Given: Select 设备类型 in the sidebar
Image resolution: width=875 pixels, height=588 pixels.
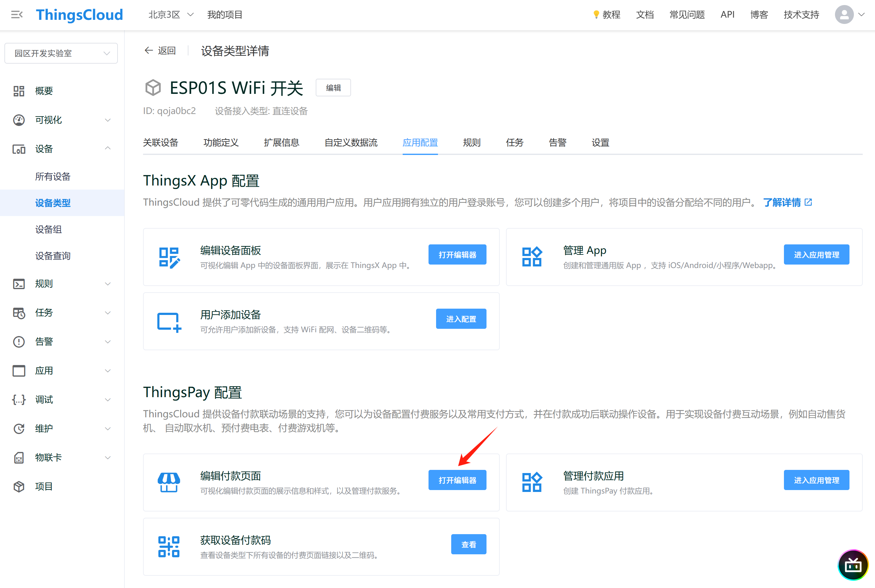Looking at the screenshot, I should (62, 203).
